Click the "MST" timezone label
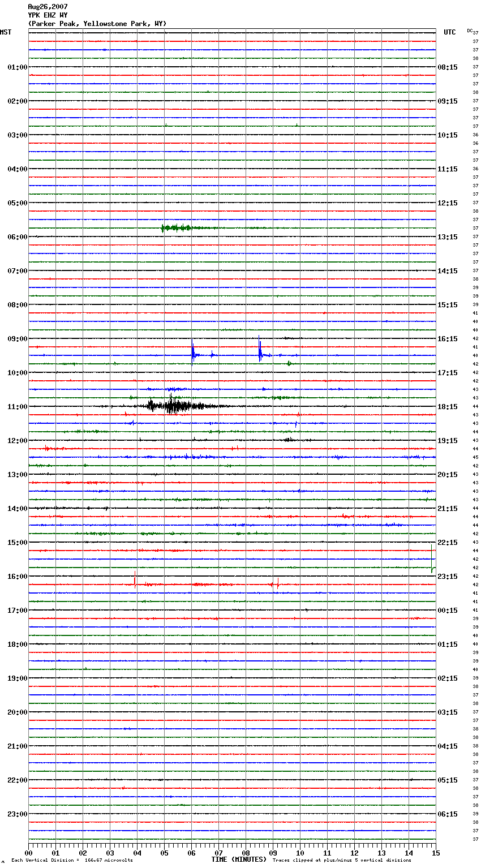481x868 pixels. [x=6, y=32]
